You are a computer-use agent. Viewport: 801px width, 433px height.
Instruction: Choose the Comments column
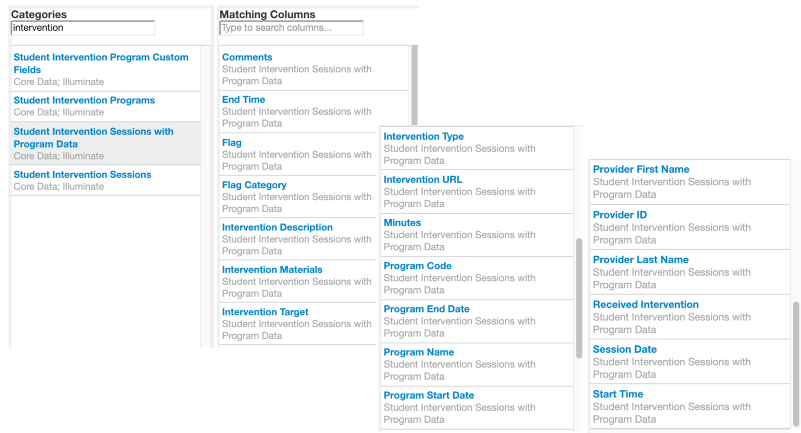point(247,57)
